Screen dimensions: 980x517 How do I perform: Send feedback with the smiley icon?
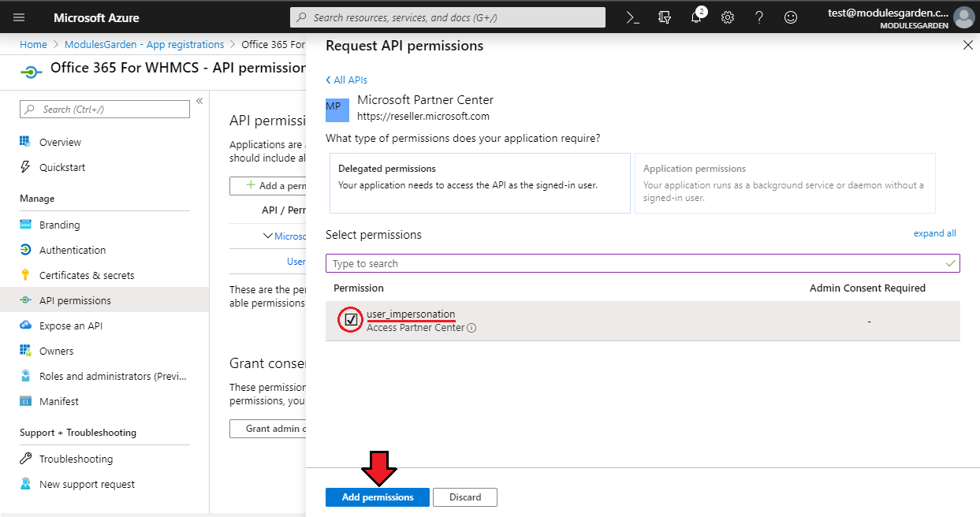[x=791, y=17]
